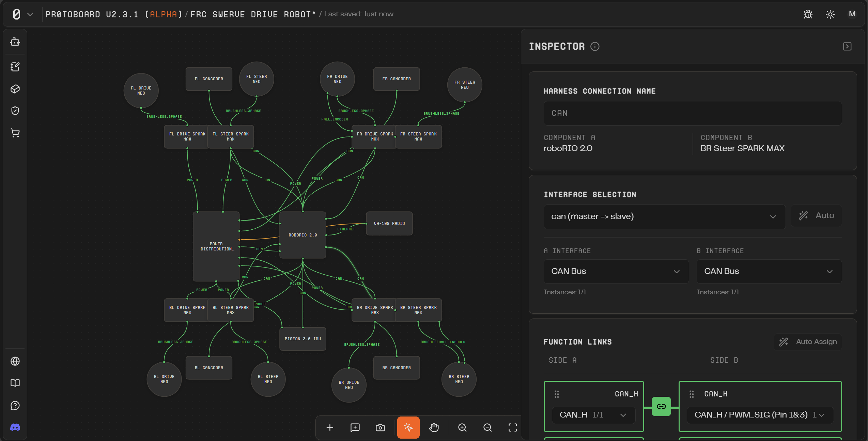The image size is (868, 441).
Task: Open the user profile M menu
Action: coord(852,14)
